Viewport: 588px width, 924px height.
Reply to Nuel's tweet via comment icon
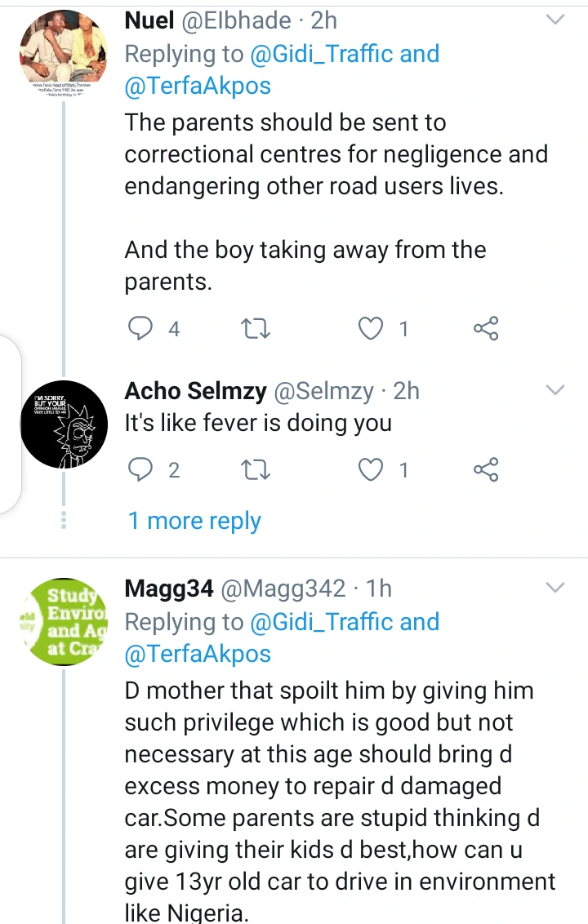(x=141, y=328)
